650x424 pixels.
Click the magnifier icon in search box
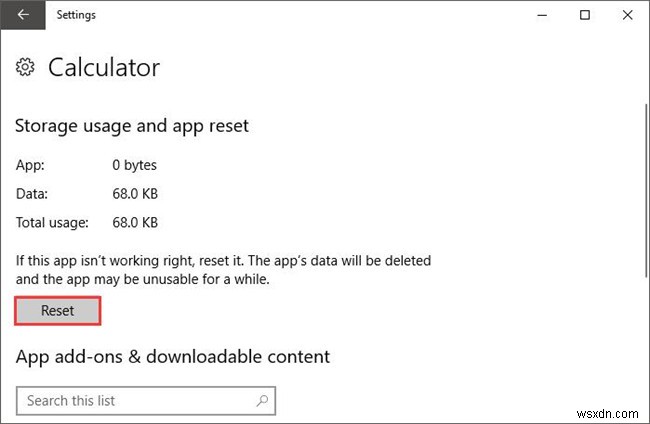coord(263,401)
